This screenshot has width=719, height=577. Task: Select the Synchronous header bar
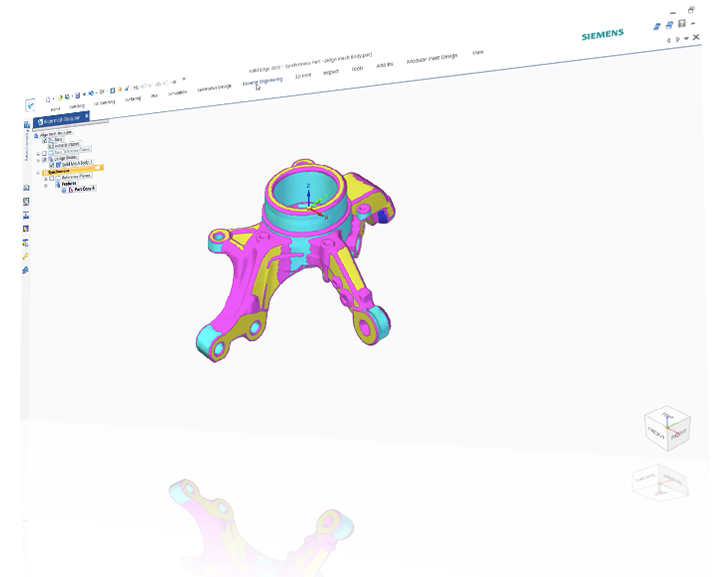(x=73, y=170)
